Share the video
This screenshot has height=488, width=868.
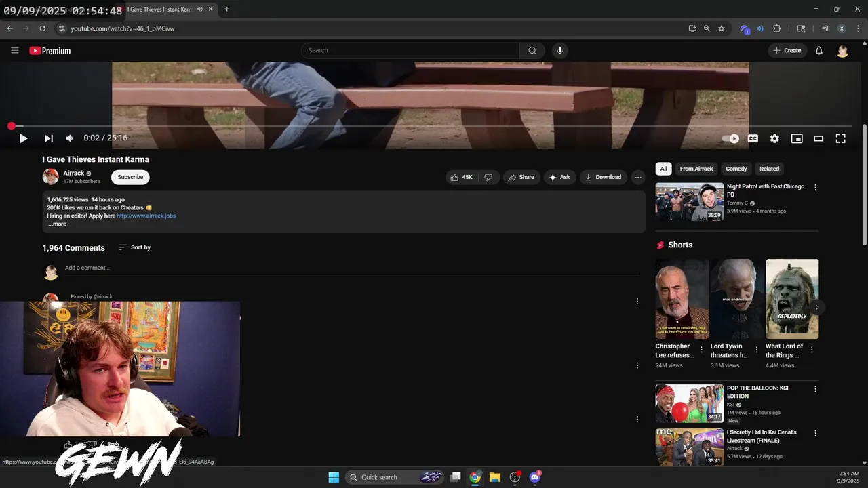click(521, 177)
